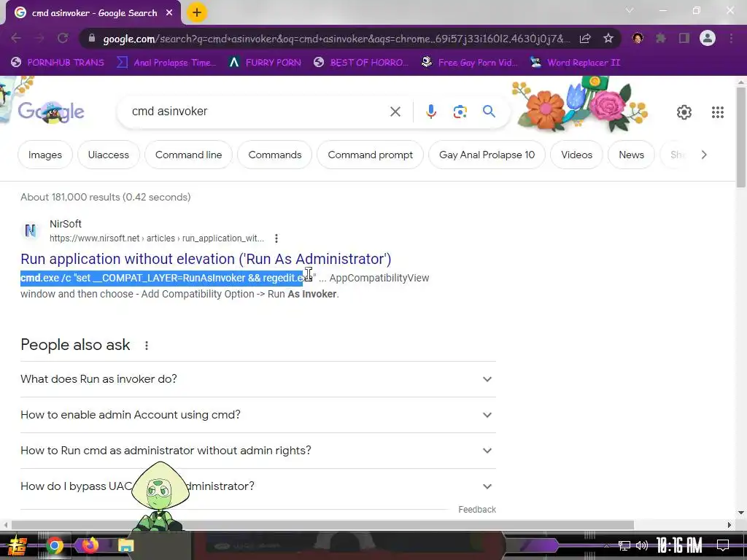Open the network icon in system tray
This screenshot has width=747, height=560.
click(624, 545)
